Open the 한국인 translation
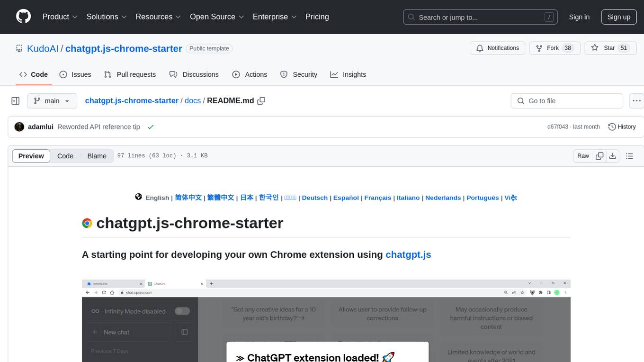Screen dimensions: 644x362 click(269, 198)
